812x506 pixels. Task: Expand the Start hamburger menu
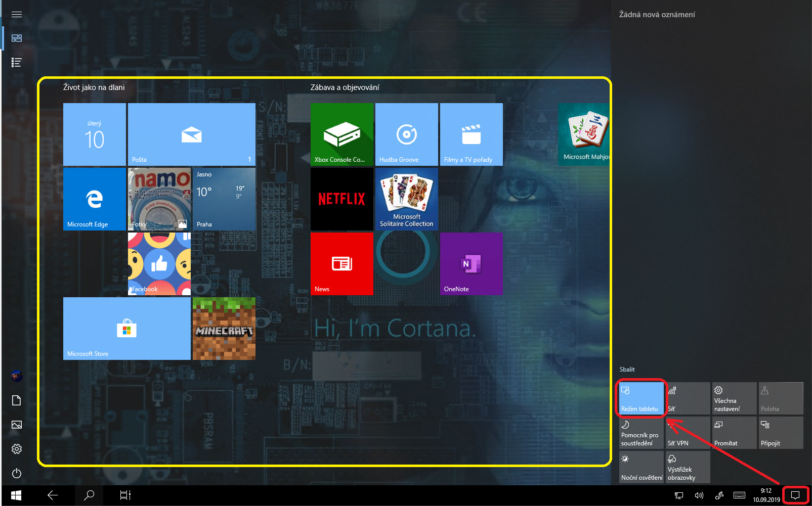[x=17, y=14]
